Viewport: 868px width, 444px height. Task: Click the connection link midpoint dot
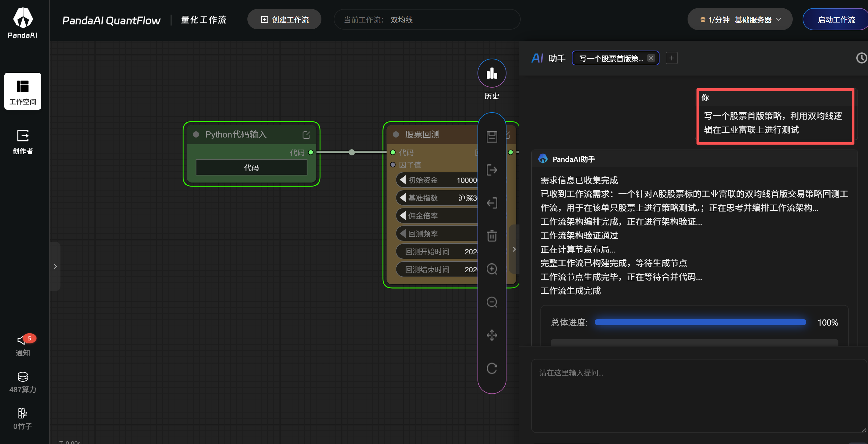[x=351, y=152]
